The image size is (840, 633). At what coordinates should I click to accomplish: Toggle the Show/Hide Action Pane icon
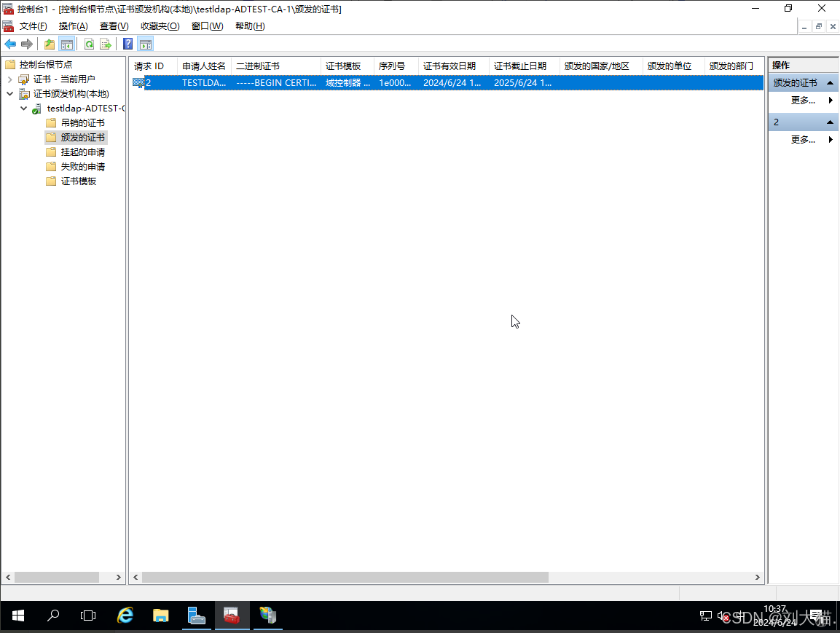point(146,44)
